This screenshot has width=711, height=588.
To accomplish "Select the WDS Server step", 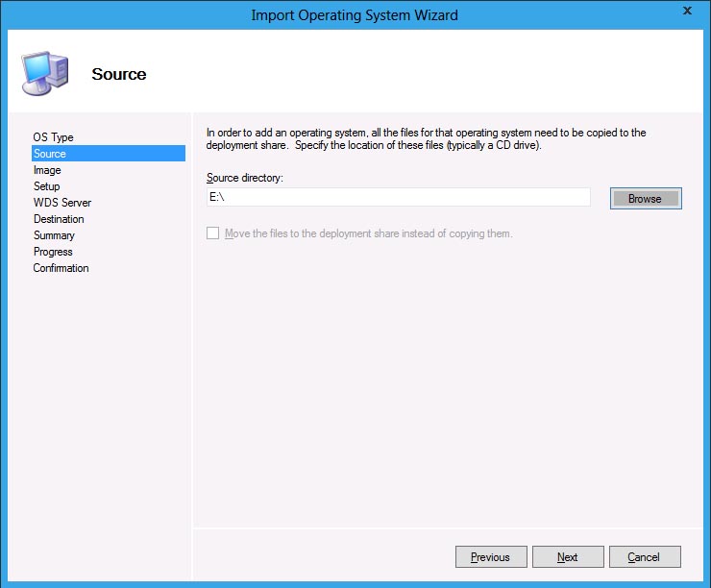I will [x=62, y=203].
